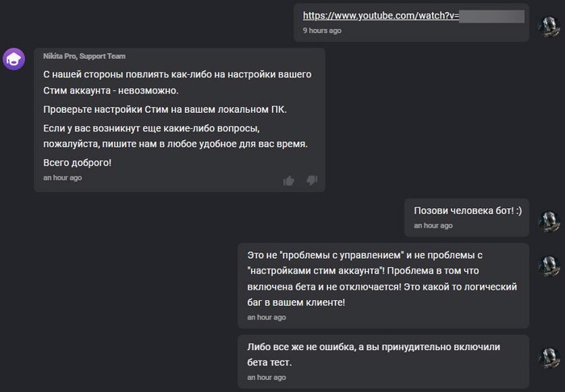Click timestamp under the "бета тест" message
Screen dimensions: 565x392
pos(266,377)
